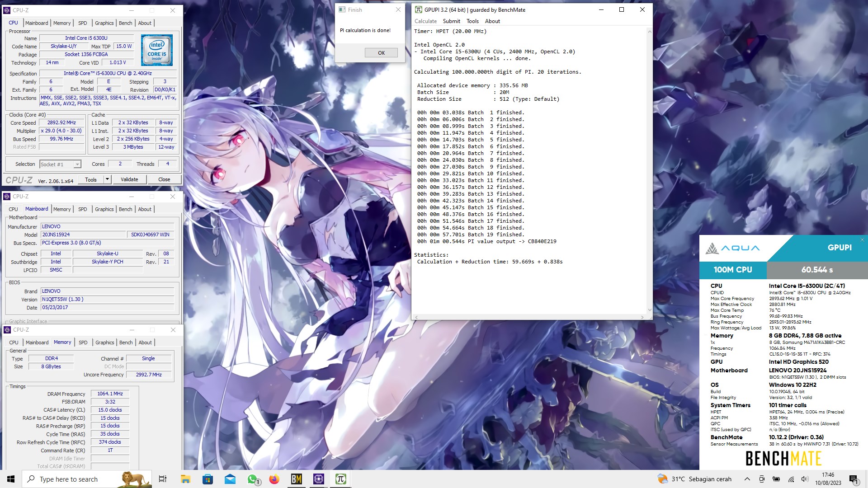Open the weather widget showing 31°C

click(x=694, y=479)
